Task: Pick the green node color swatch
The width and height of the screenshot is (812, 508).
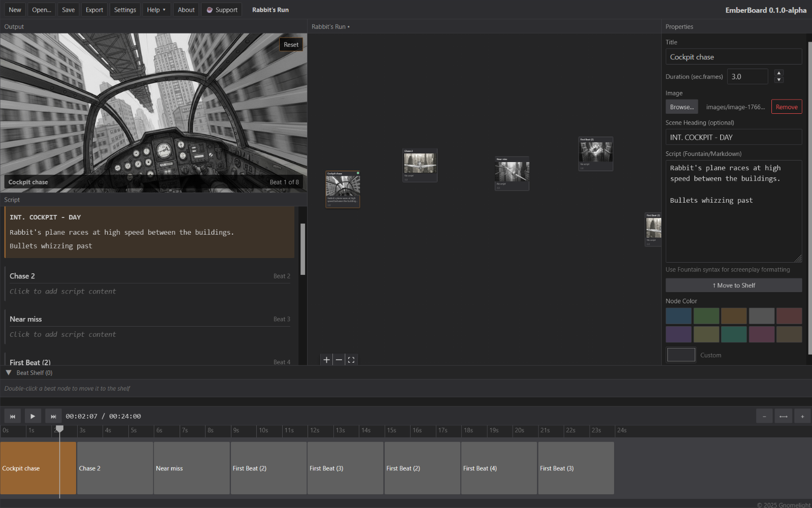Action: (706, 315)
